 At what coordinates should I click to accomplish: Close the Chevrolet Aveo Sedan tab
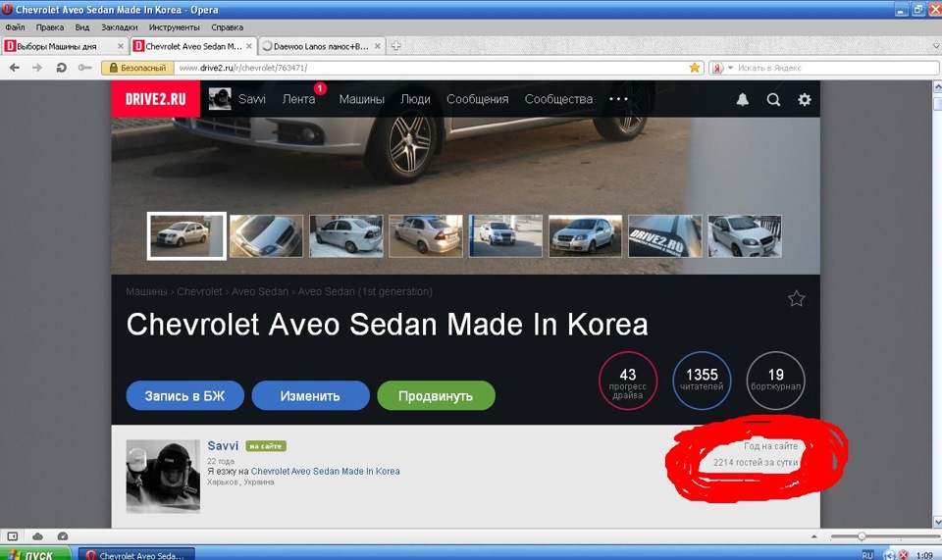point(249,46)
